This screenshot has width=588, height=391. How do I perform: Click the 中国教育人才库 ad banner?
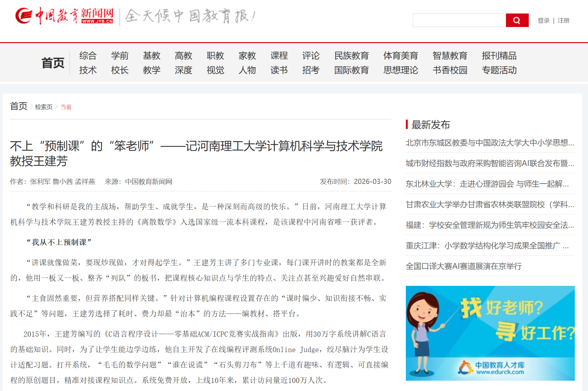490,333
